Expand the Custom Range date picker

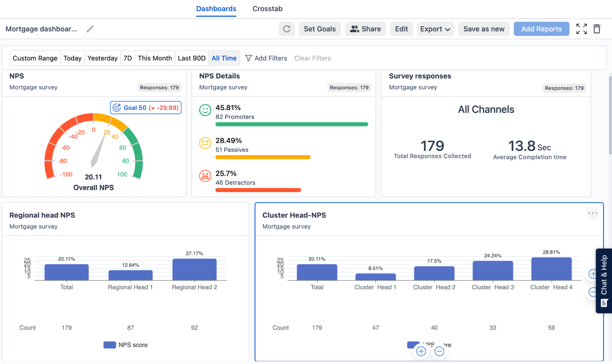point(35,58)
